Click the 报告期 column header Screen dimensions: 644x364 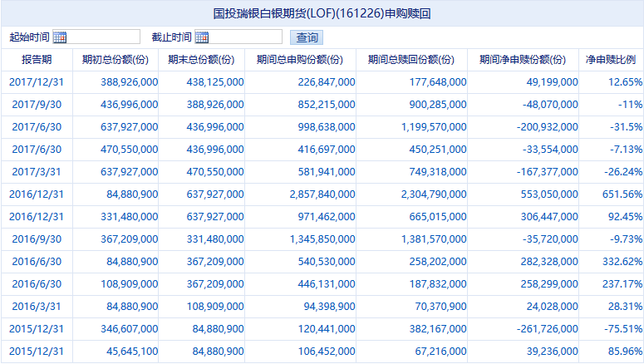tap(37, 60)
